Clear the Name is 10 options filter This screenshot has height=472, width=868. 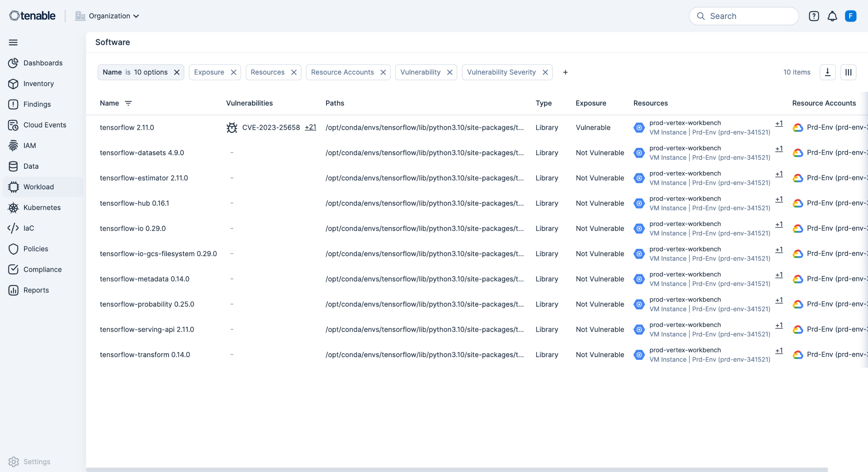point(177,72)
